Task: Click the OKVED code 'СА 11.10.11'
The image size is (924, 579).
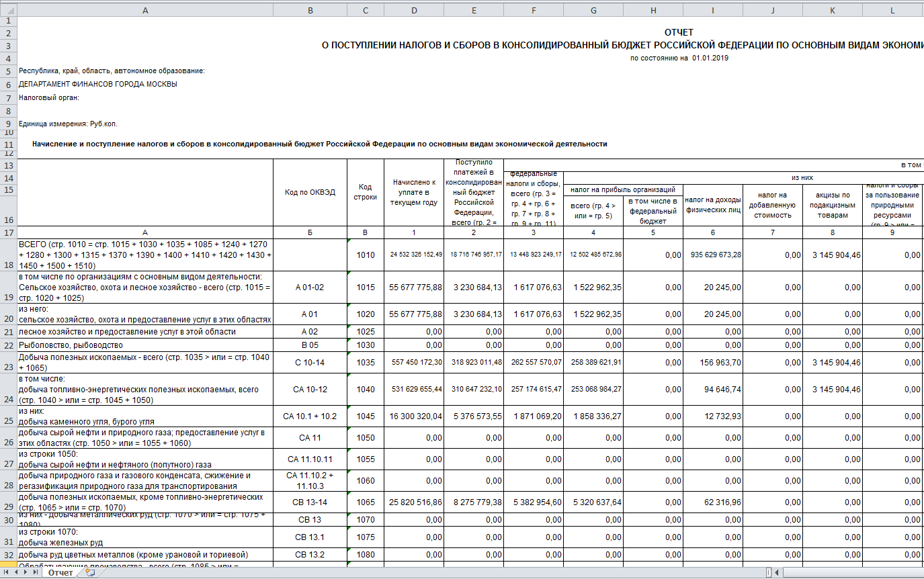Action: [310, 459]
